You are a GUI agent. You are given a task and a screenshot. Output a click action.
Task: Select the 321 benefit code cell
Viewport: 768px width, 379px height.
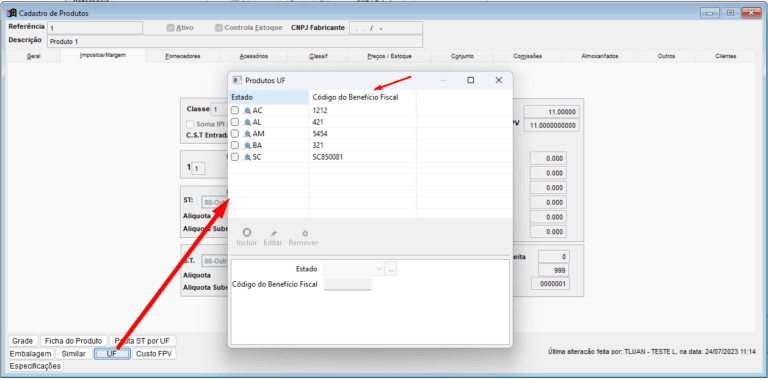(x=362, y=145)
